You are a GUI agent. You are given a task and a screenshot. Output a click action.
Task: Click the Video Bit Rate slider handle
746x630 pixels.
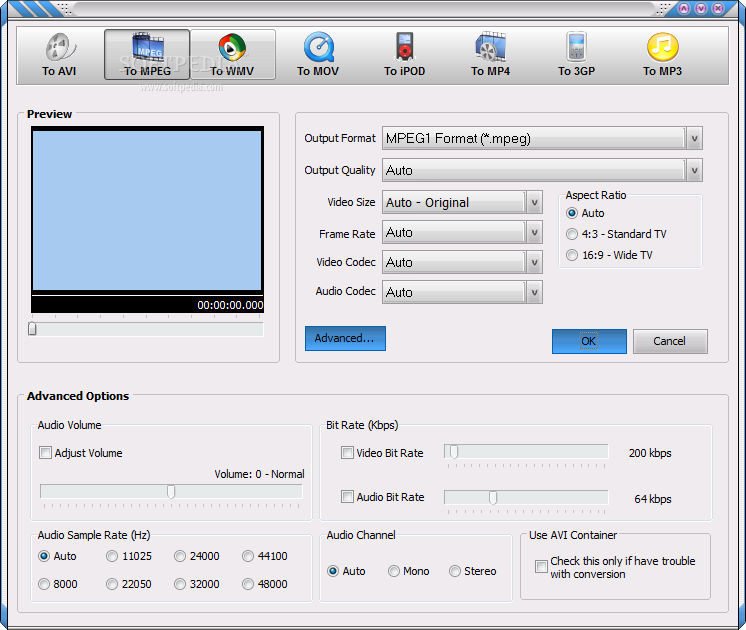[x=454, y=452]
